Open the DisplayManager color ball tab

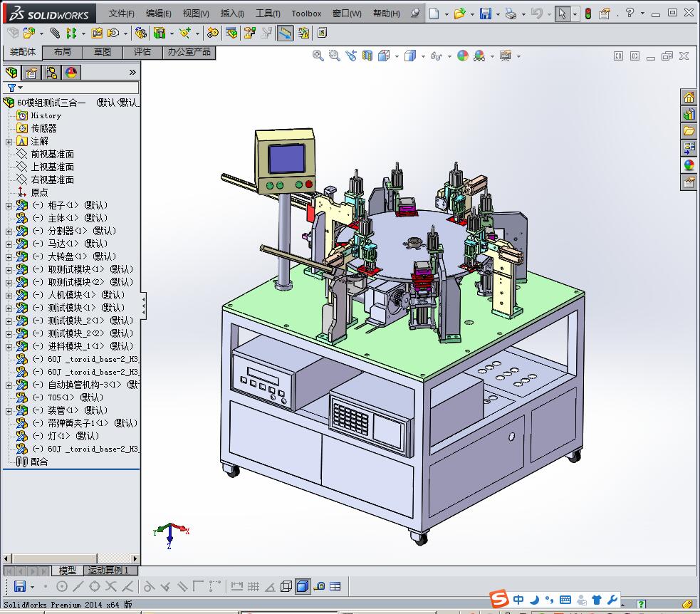tap(71, 72)
